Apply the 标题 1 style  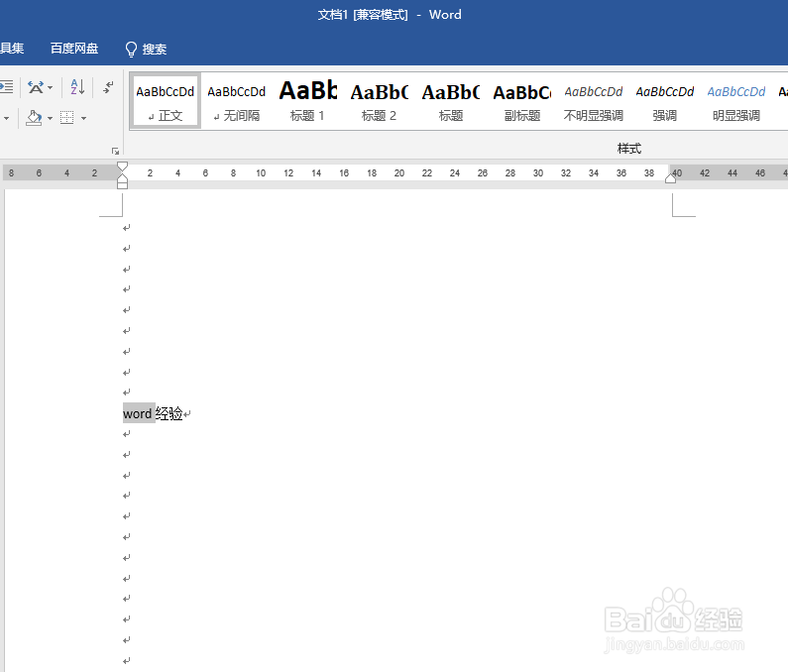pos(308,102)
